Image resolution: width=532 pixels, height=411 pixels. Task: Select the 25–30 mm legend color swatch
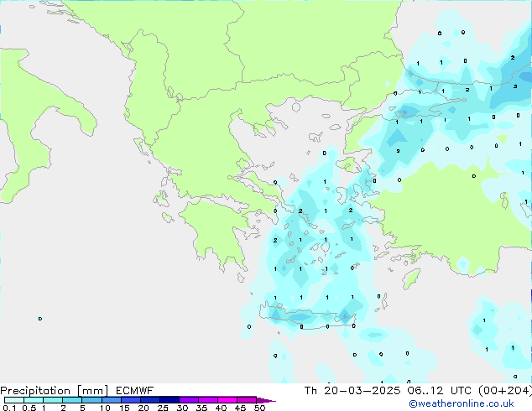point(169,400)
